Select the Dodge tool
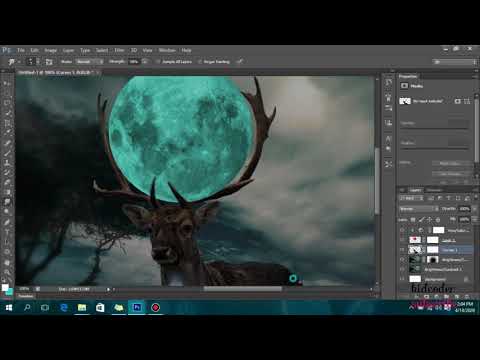The height and width of the screenshot is (360, 480). 7,212
